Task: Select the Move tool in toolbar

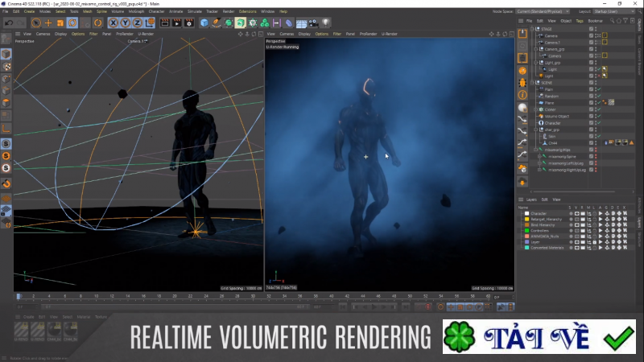Action: 48,23
